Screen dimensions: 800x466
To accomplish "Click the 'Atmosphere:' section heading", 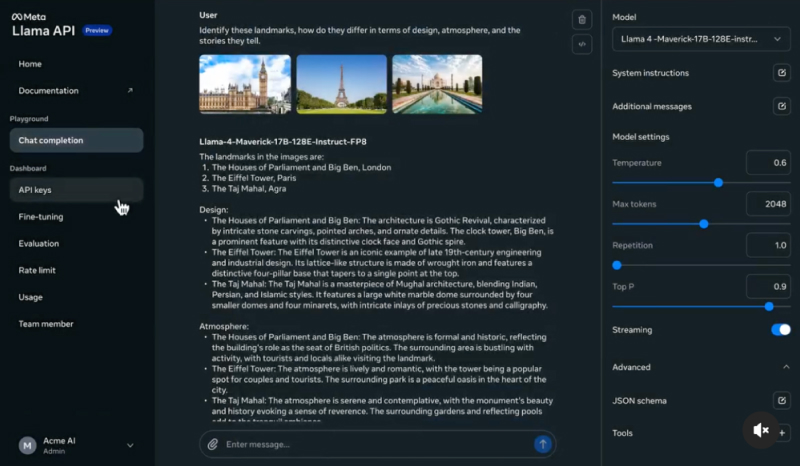I will click(224, 326).
